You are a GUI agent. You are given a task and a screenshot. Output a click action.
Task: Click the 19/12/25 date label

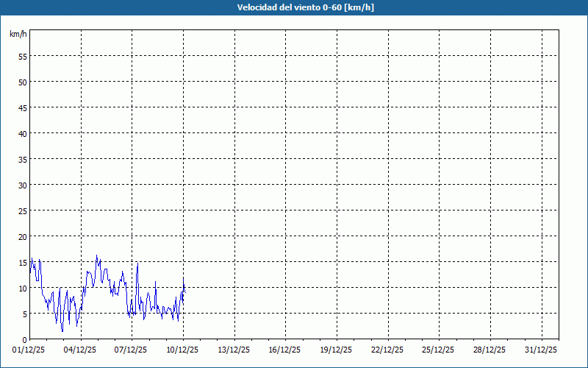(336, 350)
